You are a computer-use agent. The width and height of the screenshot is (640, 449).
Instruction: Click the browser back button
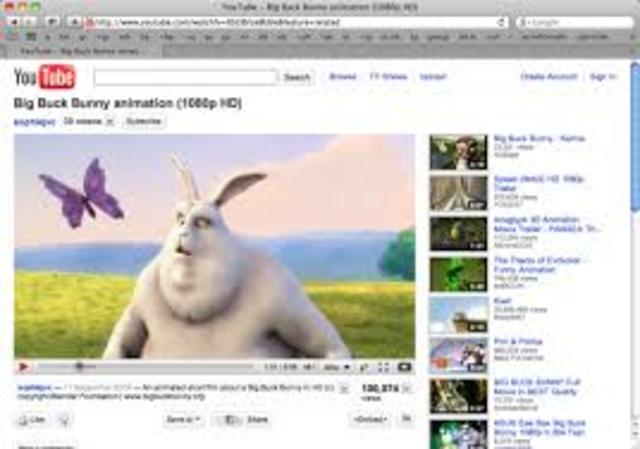pyautogui.click(x=15, y=22)
